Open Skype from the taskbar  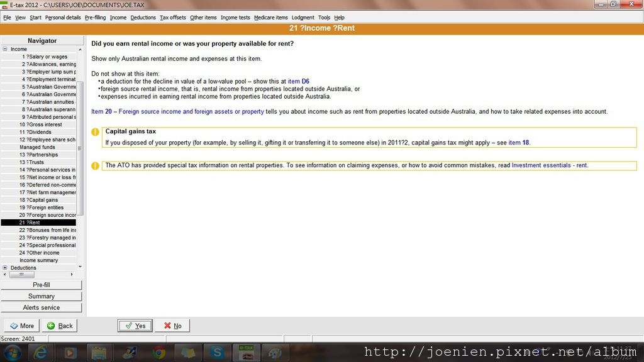pos(217,352)
